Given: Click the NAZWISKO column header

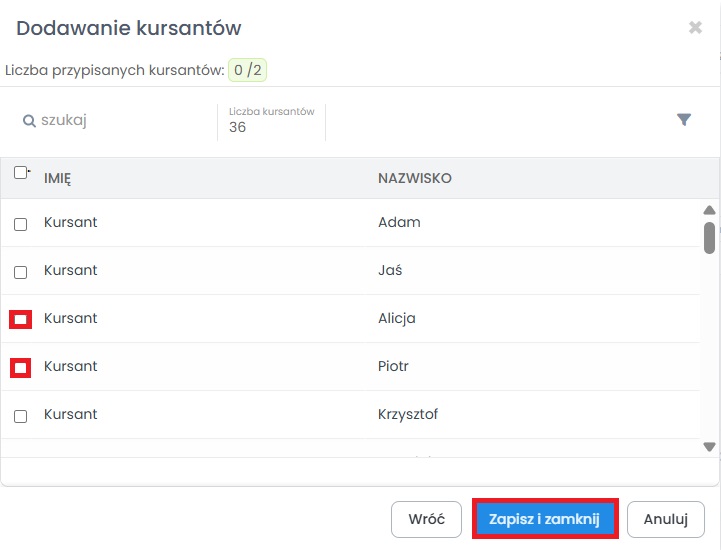Looking at the screenshot, I should pyautogui.click(x=415, y=178).
